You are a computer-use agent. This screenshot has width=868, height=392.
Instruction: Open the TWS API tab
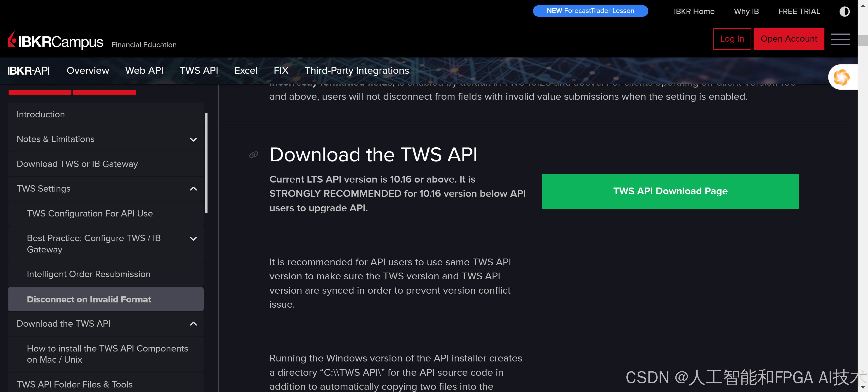pos(199,70)
